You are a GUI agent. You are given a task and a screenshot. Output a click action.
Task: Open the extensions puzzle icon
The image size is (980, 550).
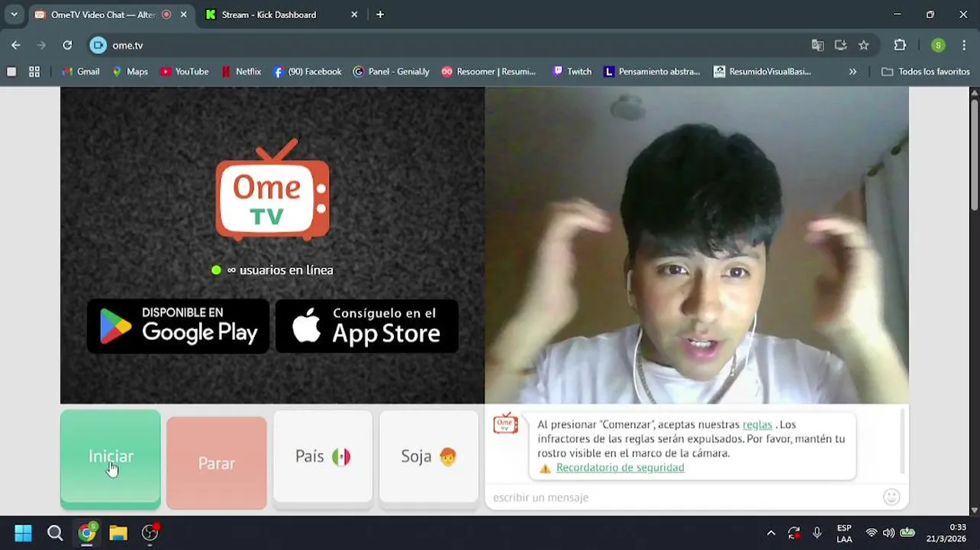900,45
